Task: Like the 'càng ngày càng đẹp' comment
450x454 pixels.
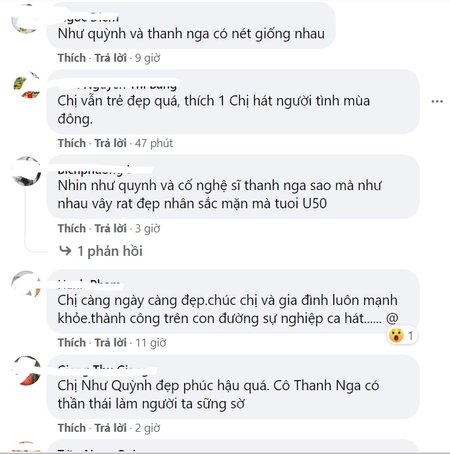Action: (x=72, y=343)
